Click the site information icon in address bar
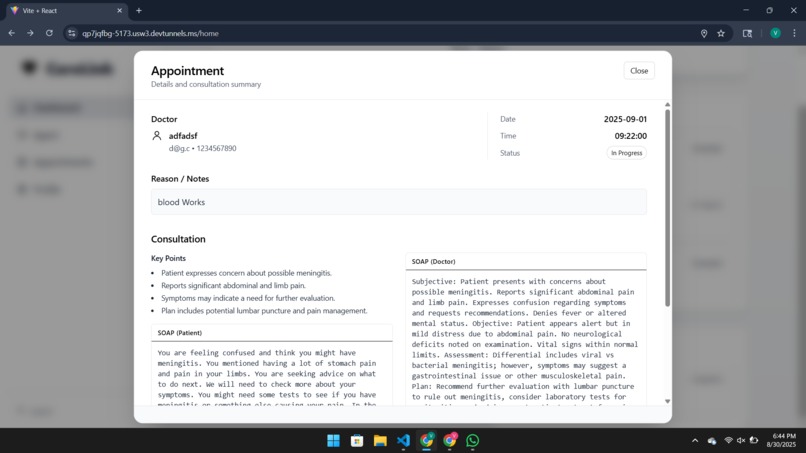The height and width of the screenshot is (453, 806). 72,33
